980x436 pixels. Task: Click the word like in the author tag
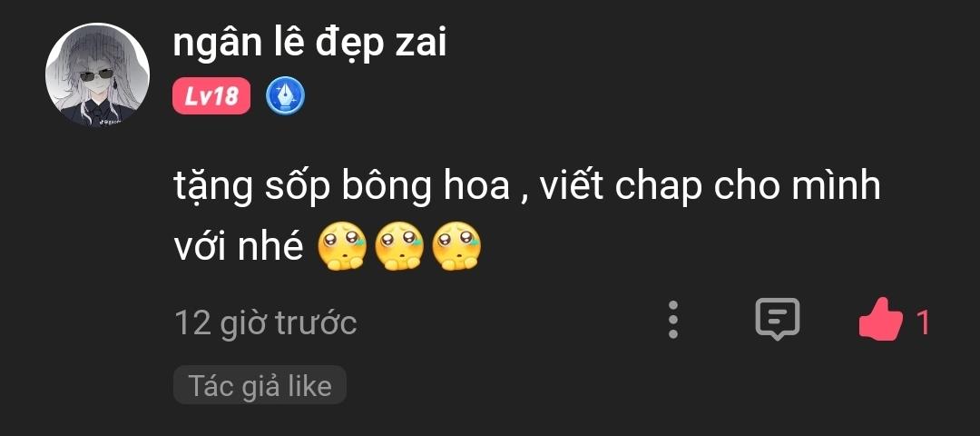click(x=309, y=385)
